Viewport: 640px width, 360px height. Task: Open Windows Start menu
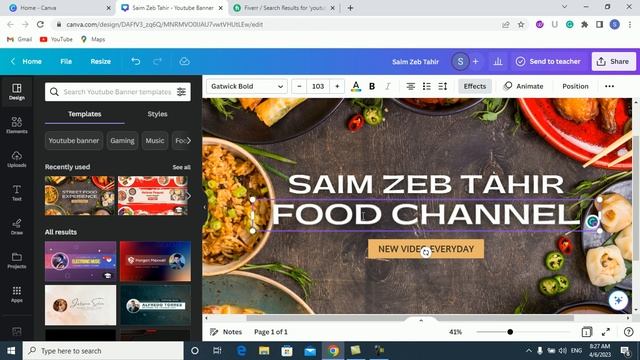11,351
